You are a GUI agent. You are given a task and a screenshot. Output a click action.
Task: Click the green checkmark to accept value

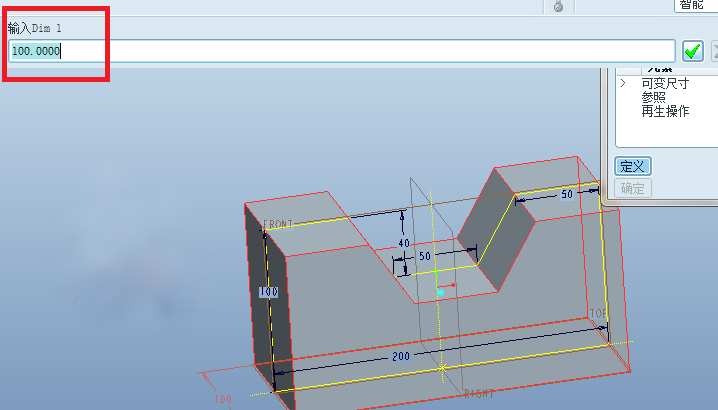point(692,51)
